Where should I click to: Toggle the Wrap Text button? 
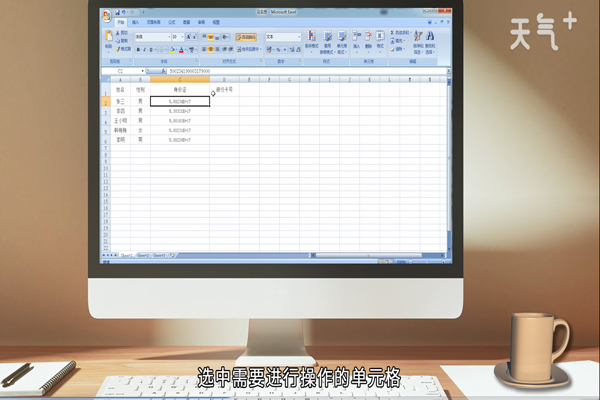pos(245,37)
